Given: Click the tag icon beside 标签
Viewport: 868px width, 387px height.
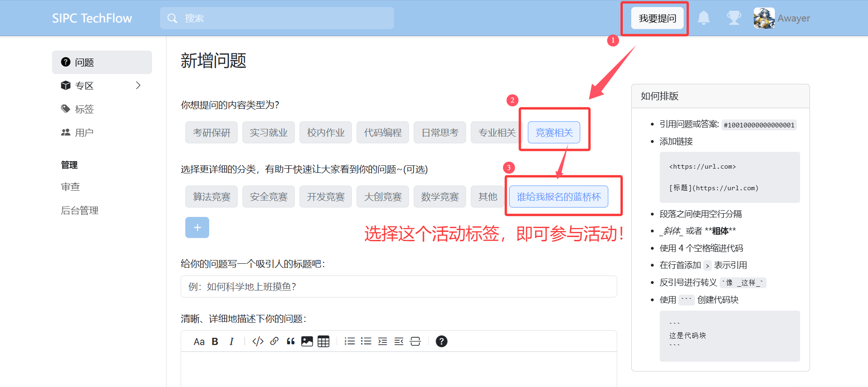Looking at the screenshot, I should pyautogui.click(x=66, y=109).
